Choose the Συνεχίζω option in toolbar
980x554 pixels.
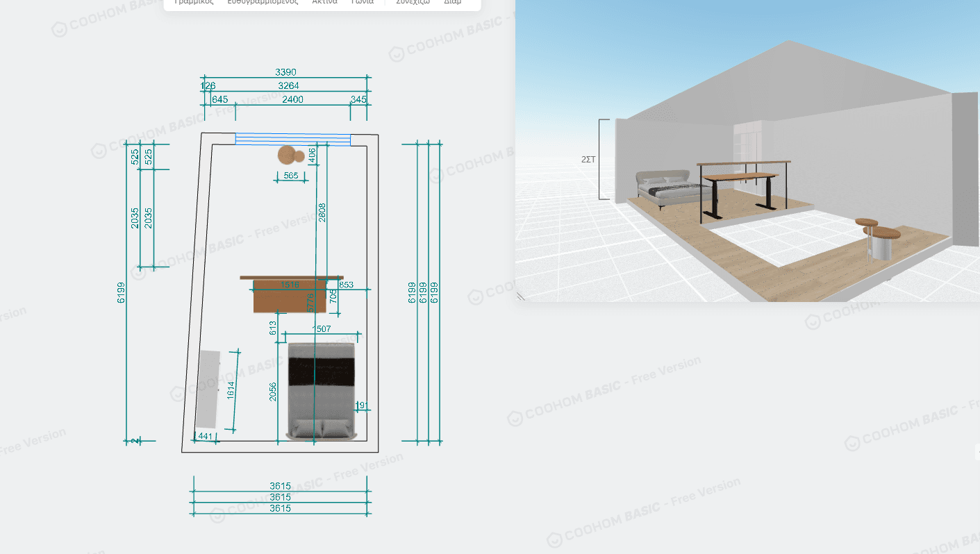413,2
